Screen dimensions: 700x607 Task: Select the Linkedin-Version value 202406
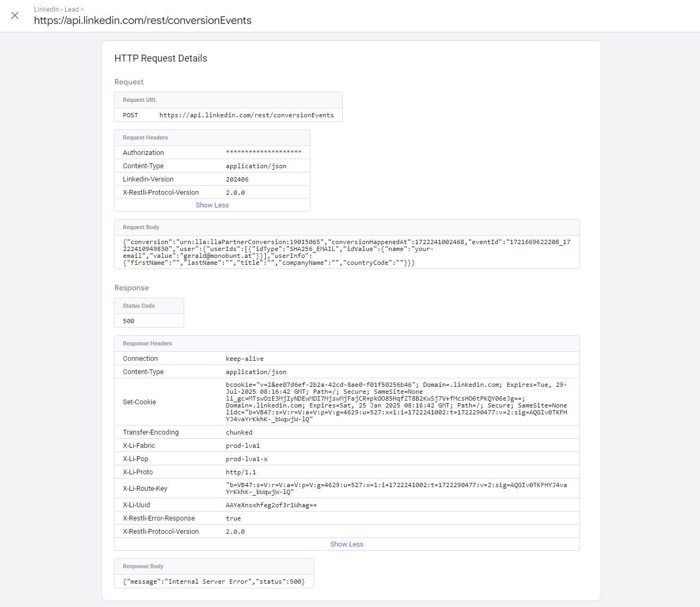tap(237, 179)
